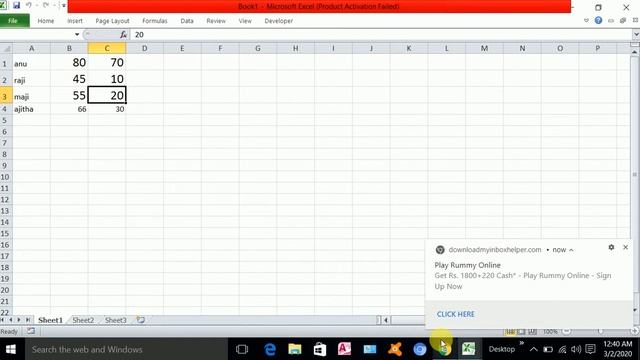Image resolution: width=640 pixels, height=360 pixels.
Task: Select cell with value 80
Action: point(69,63)
